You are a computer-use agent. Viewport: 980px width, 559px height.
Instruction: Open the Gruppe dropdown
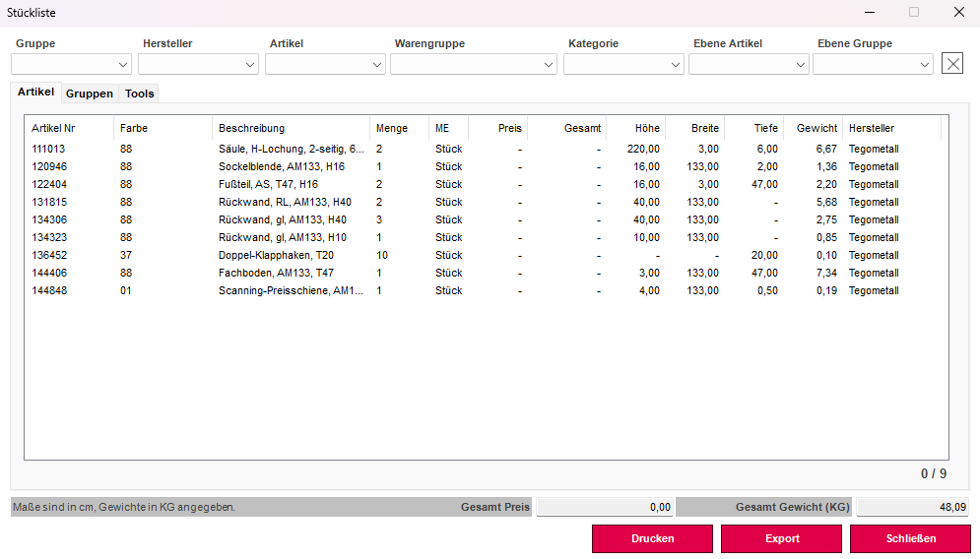pos(71,64)
